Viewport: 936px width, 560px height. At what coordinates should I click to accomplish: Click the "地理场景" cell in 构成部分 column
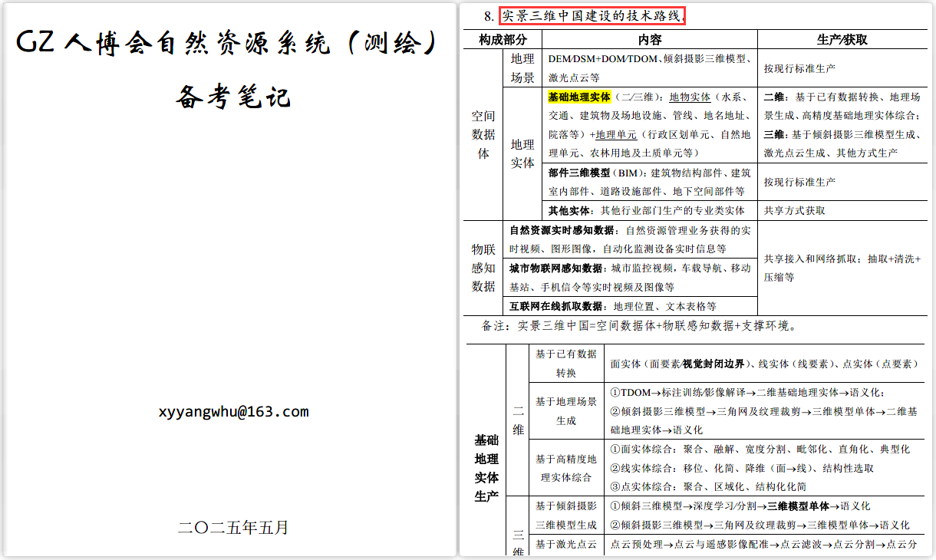tap(522, 68)
